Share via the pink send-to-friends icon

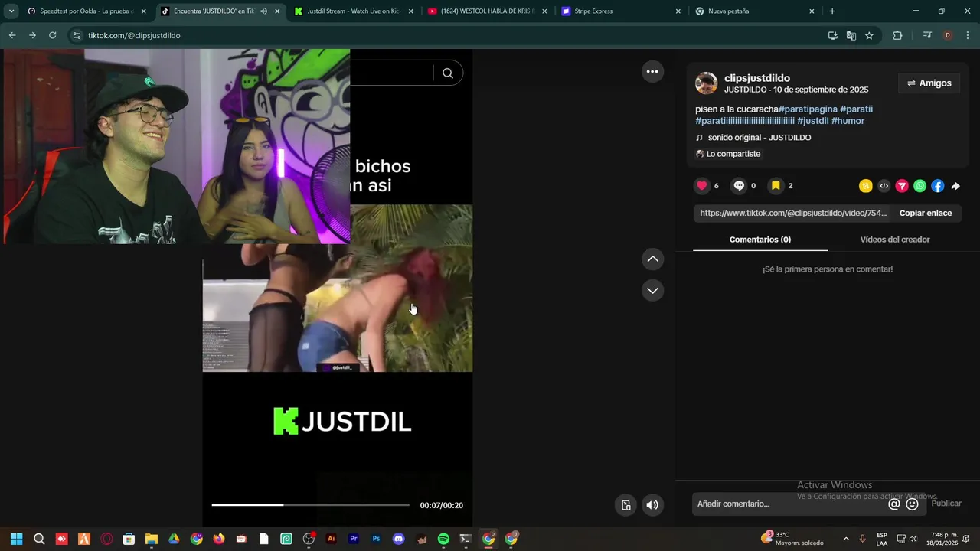click(902, 186)
